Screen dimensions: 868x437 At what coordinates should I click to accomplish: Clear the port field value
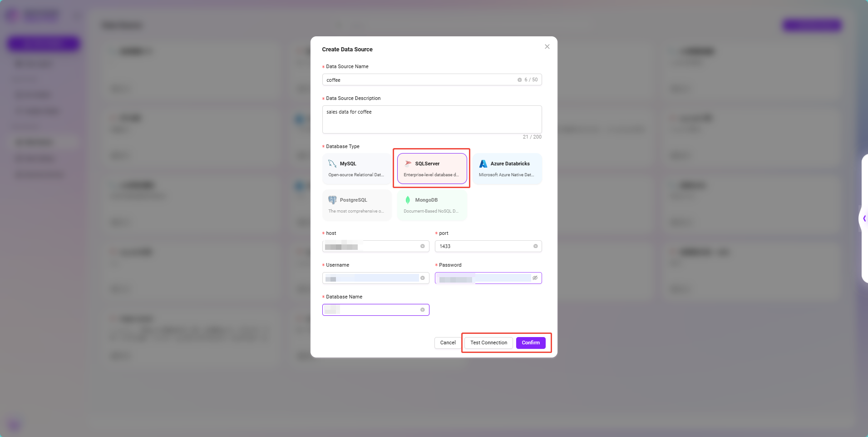[x=535, y=246]
